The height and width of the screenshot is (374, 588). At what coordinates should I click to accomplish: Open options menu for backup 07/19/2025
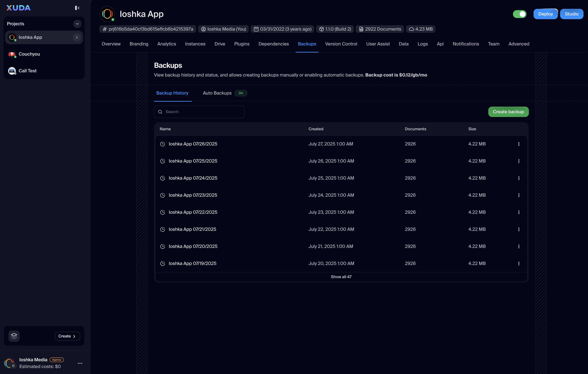(519, 263)
